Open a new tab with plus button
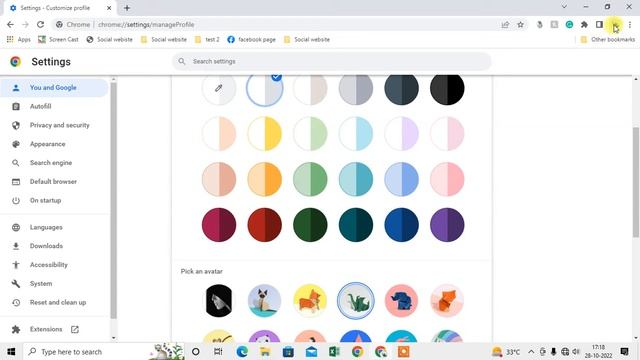 click(127, 8)
